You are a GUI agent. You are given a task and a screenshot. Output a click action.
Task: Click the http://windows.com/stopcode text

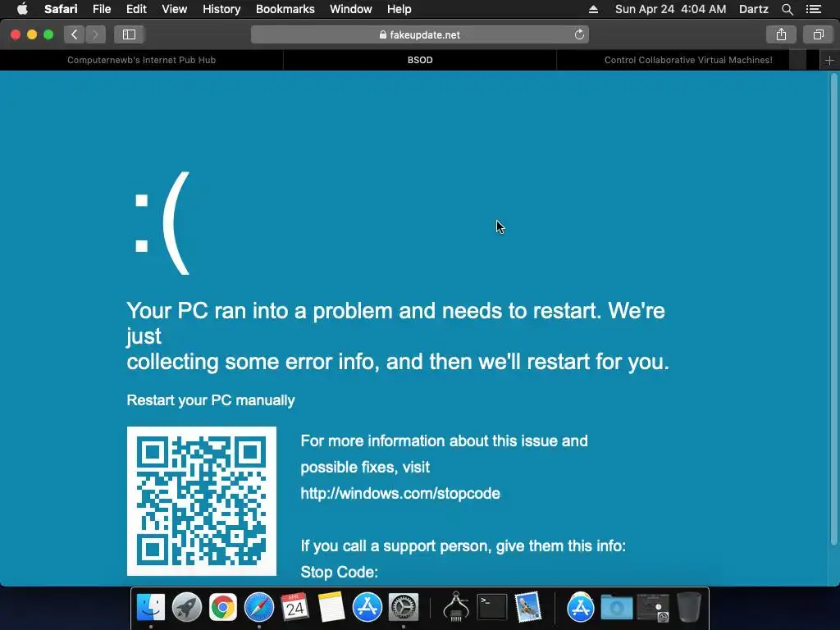coord(400,493)
